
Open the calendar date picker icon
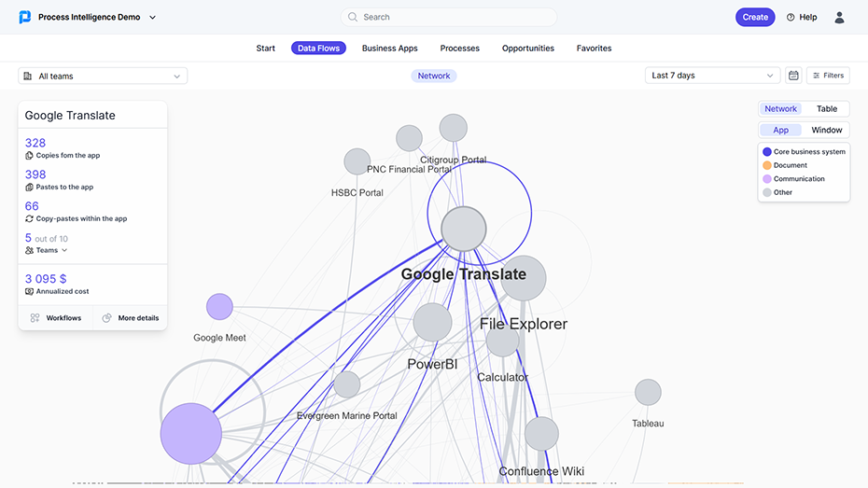(x=793, y=76)
